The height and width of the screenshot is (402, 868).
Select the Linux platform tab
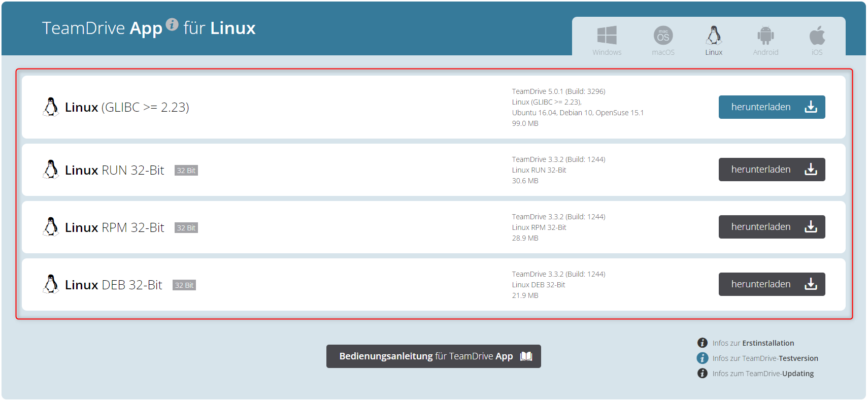[x=714, y=41]
